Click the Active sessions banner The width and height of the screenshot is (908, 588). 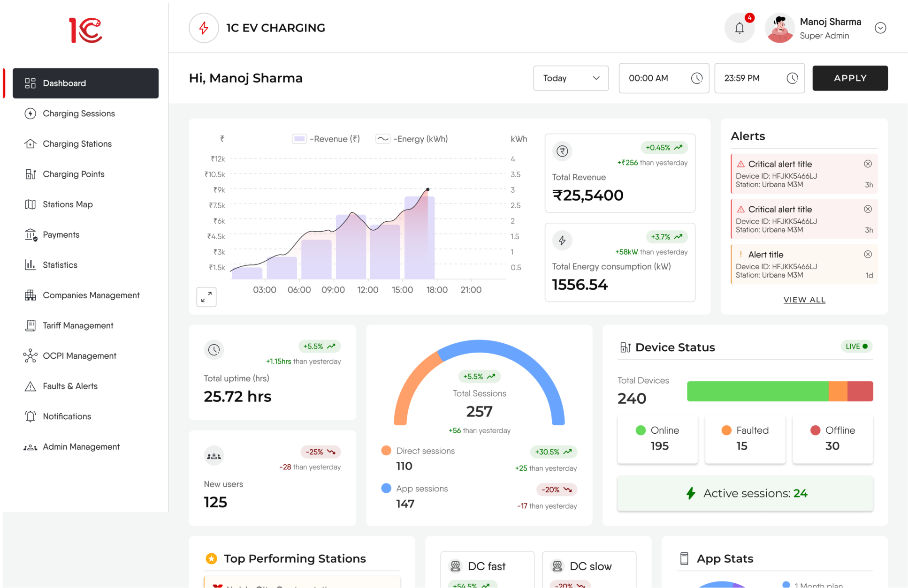click(x=745, y=493)
